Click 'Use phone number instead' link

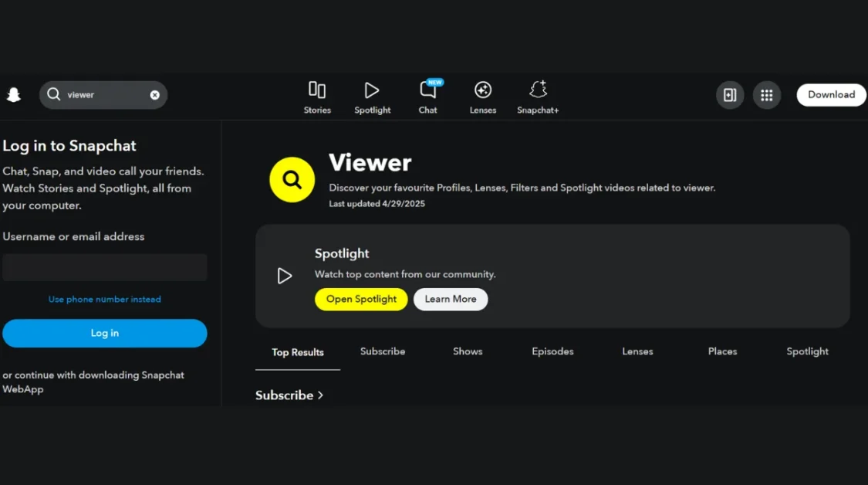pos(105,300)
